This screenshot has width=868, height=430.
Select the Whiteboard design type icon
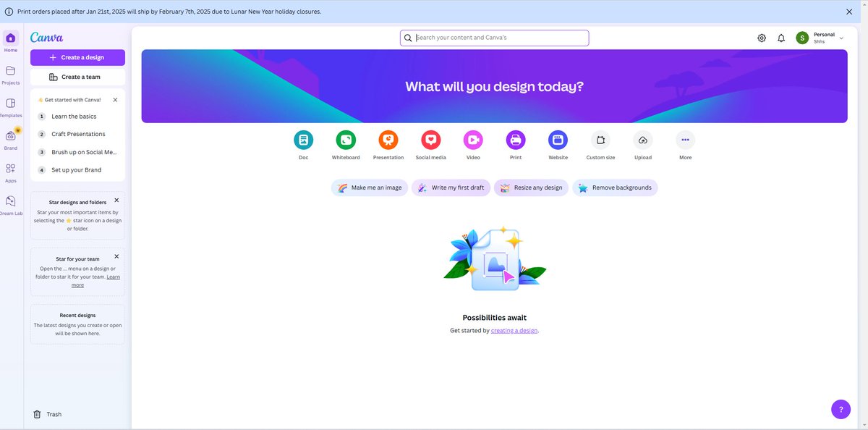[x=346, y=140]
